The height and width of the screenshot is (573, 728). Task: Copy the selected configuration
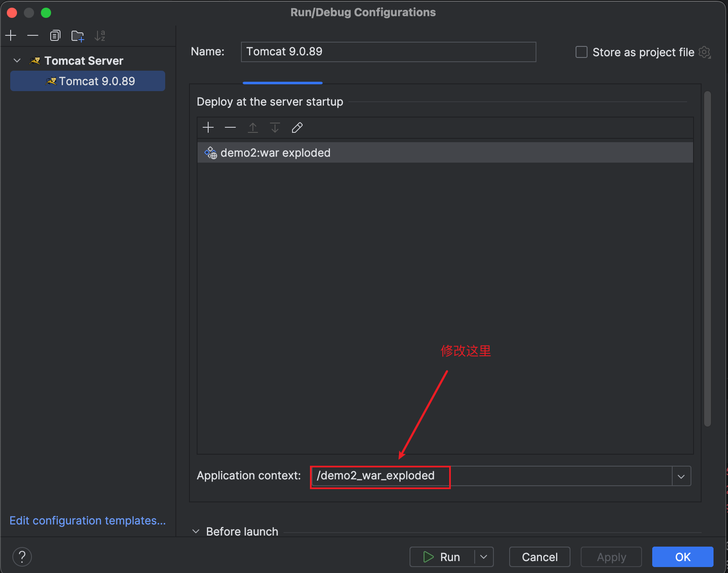[x=55, y=35]
